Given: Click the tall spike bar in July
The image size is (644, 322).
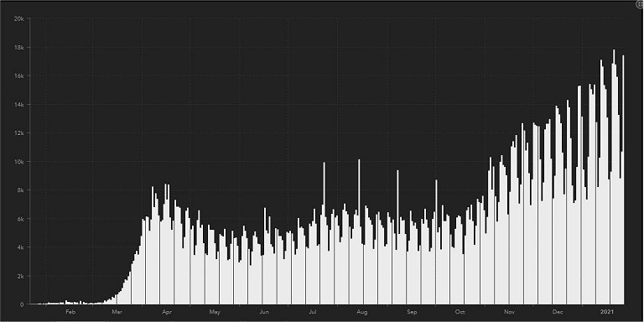Looking at the screenshot, I should coord(324,233).
